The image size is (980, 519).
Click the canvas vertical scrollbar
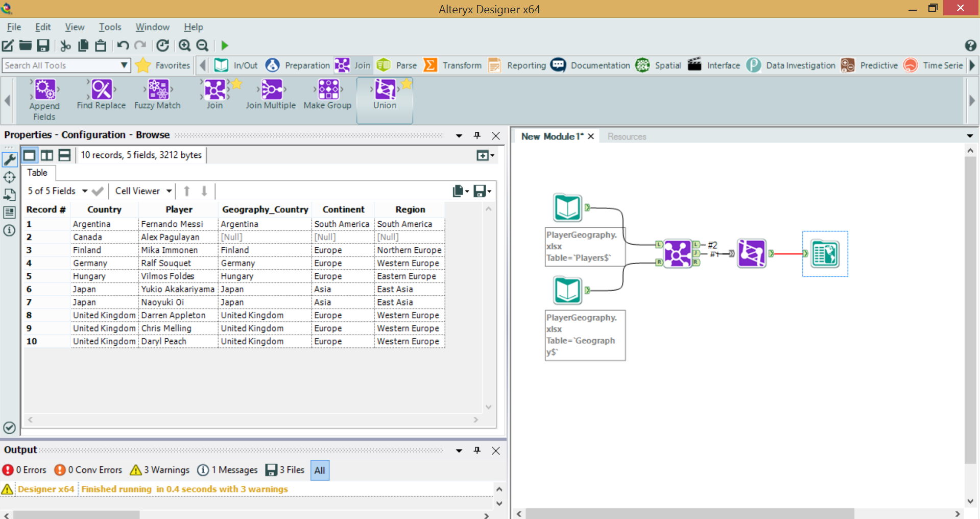pyautogui.click(x=970, y=310)
